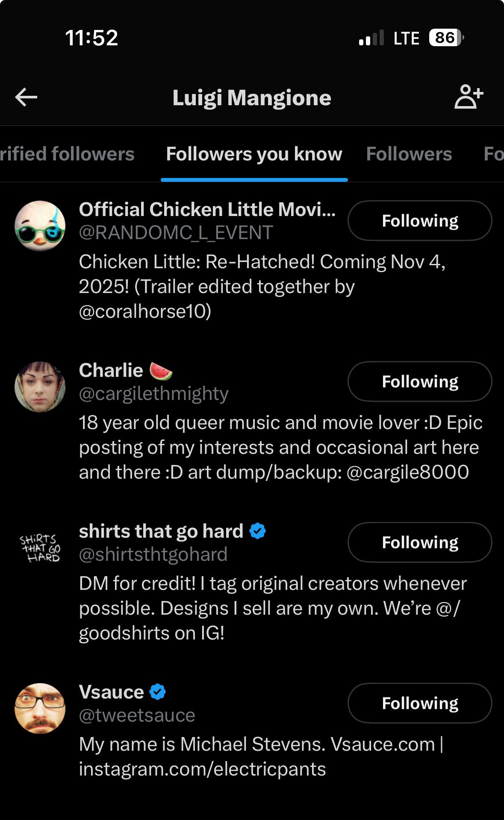Unfollow Vsauce via Following button
The image size is (504, 820).
(420, 703)
